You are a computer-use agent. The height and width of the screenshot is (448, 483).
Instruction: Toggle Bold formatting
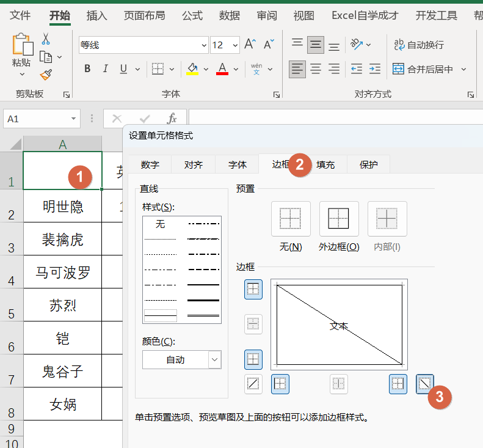click(87, 68)
